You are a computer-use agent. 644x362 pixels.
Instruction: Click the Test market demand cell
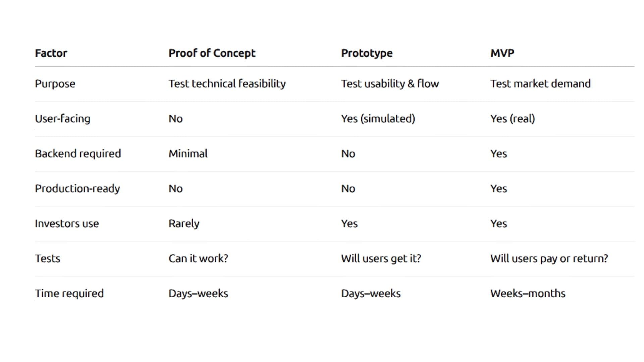pos(540,84)
